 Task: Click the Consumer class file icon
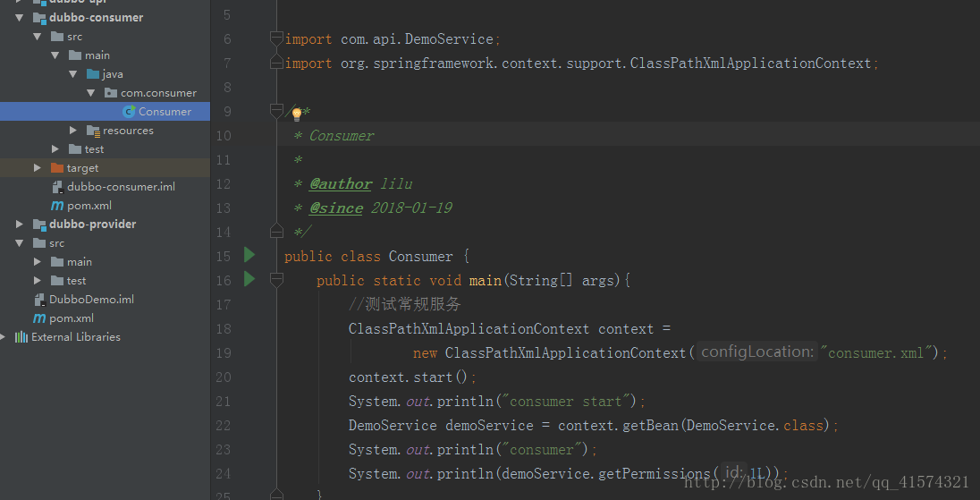coord(130,111)
